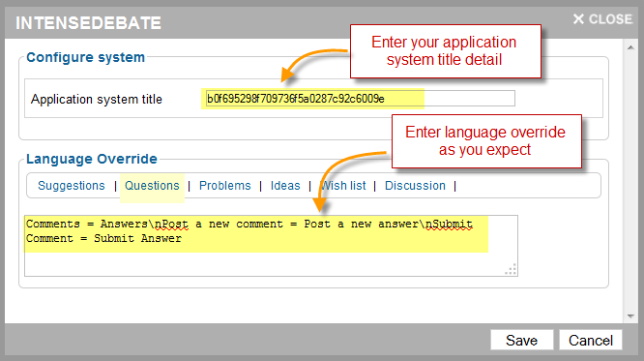Click the 'Application system title' label
Image resolution: width=644 pixels, height=361 pixels.
click(97, 99)
